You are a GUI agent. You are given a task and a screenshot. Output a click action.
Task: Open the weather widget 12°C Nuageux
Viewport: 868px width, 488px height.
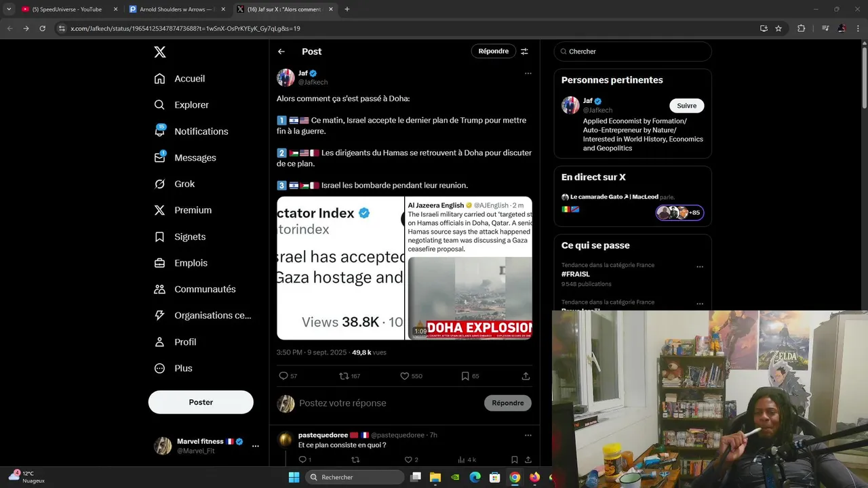pyautogui.click(x=27, y=476)
